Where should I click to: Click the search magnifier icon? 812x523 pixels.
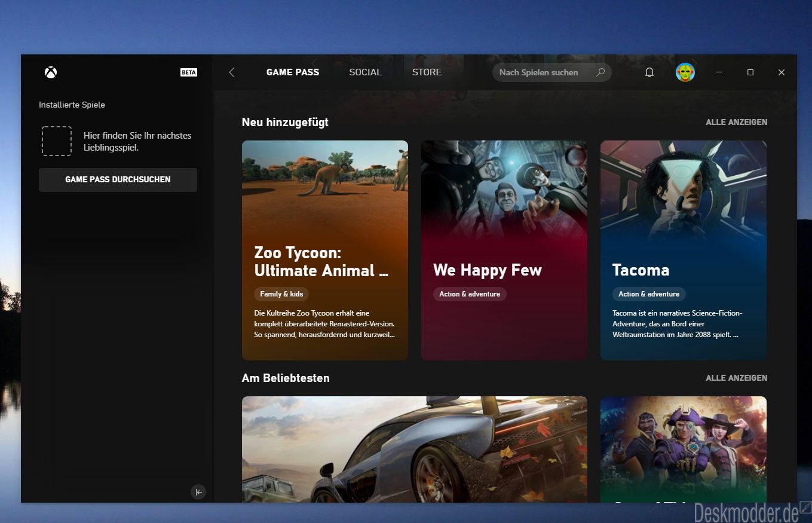point(600,72)
